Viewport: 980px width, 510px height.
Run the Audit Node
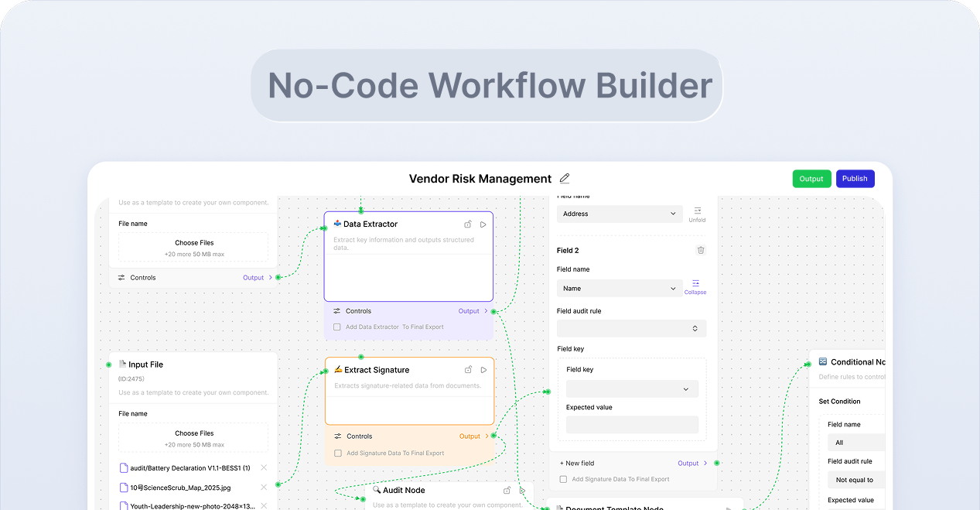[523, 490]
